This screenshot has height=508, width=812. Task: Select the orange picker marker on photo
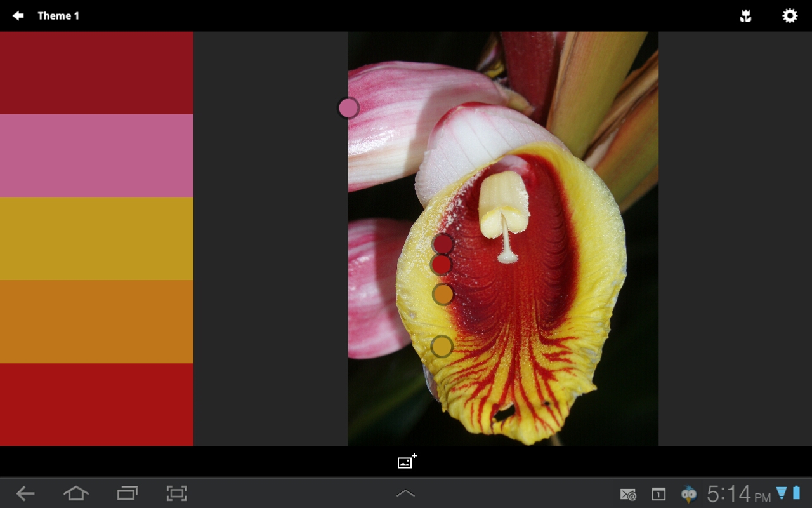point(443,295)
